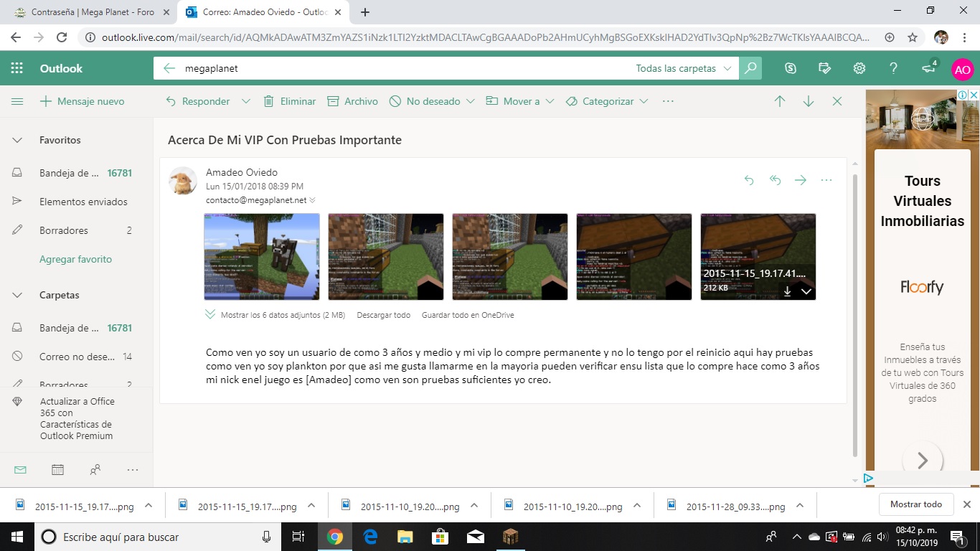This screenshot has height=551, width=980.
Task: Close the open message with X
Action: click(837, 102)
